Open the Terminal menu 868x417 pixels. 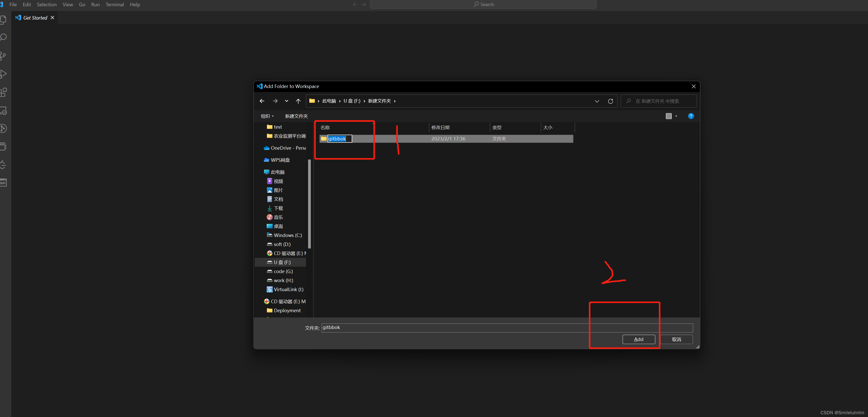pyautogui.click(x=115, y=4)
